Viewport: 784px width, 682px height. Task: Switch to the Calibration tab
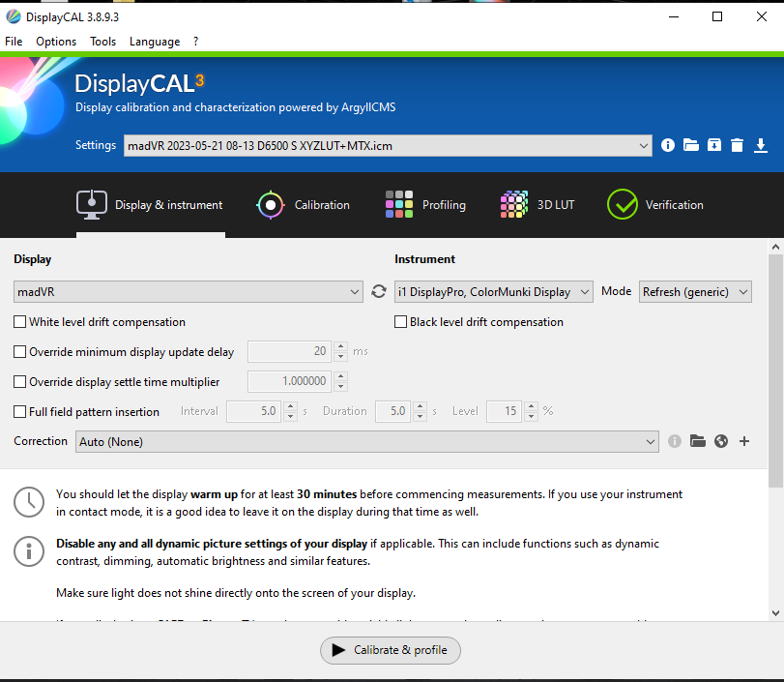point(303,205)
